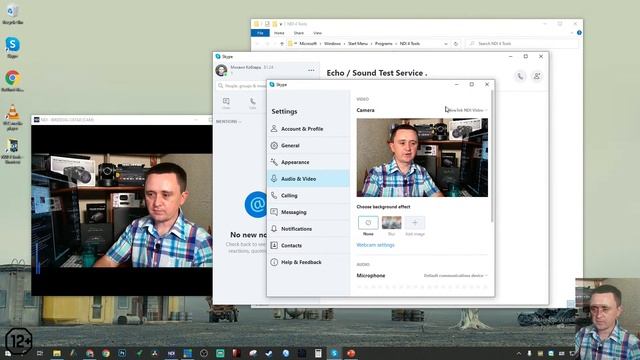
Task: Open Skype desktop shortcut
Action: tap(12, 47)
